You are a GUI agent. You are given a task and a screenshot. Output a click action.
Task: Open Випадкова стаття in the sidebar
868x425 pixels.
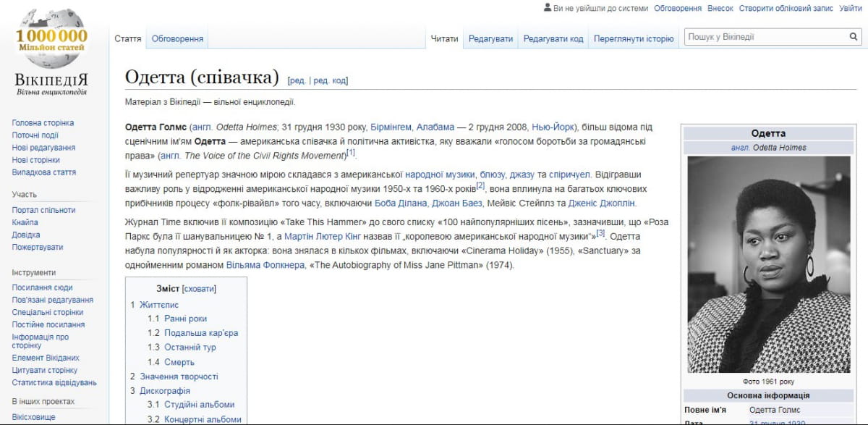pos(43,172)
